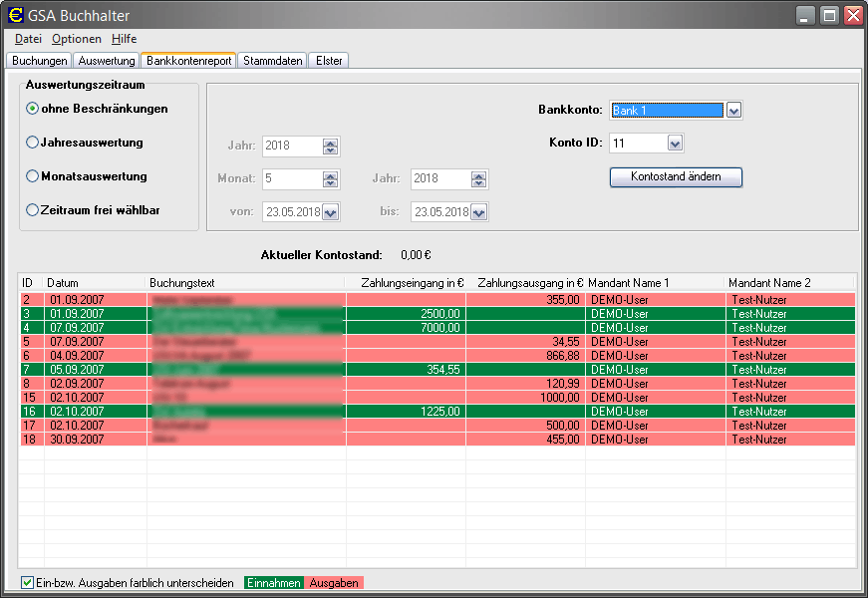Viewport: 868px width, 598px height.
Task: Click the 'Zahlungsausgang in €' column header
Action: [525, 283]
